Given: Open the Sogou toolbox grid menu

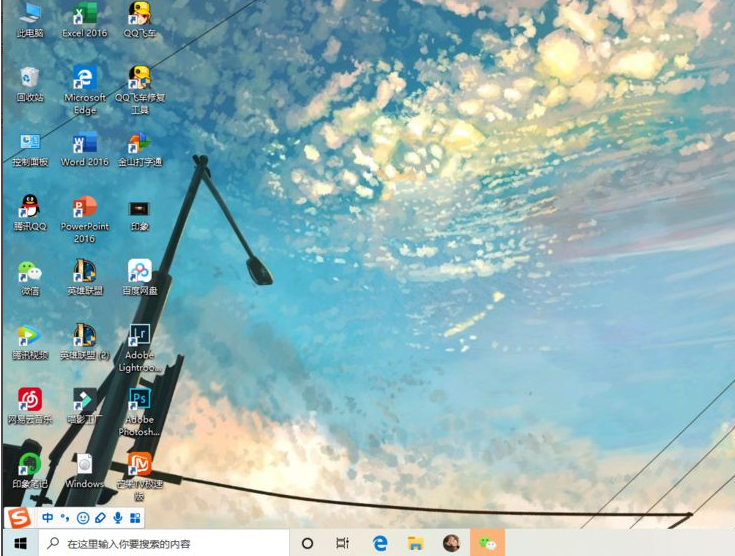Looking at the screenshot, I should point(134,518).
